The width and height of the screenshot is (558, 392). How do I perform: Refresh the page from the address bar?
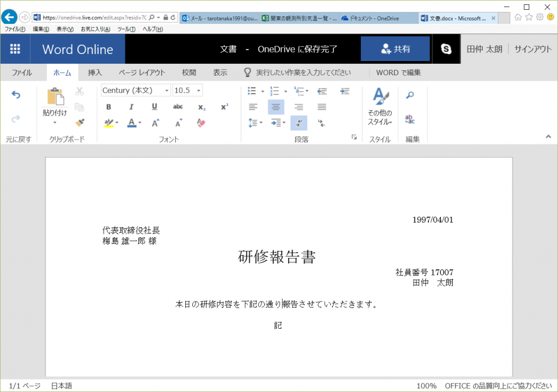pos(173,17)
